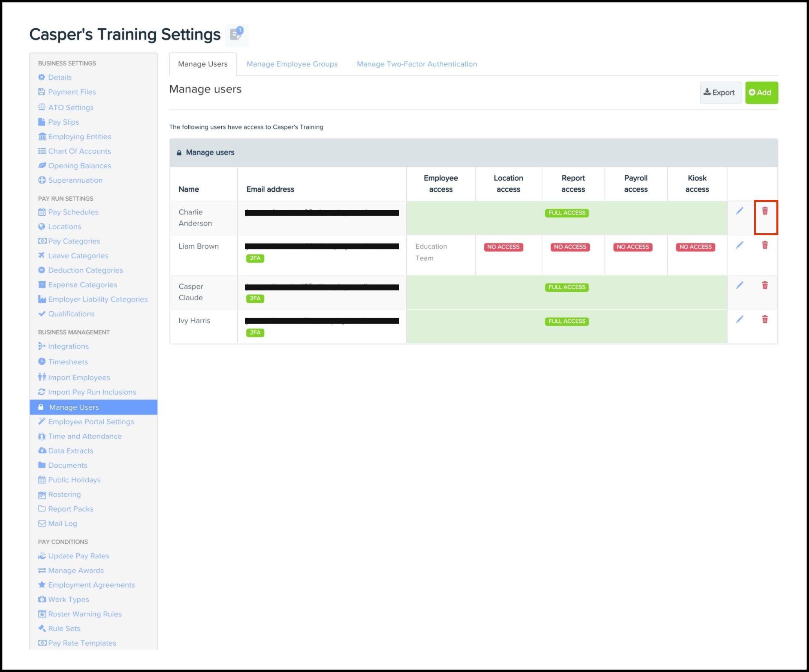This screenshot has width=809, height=672.
Task: Edit Charlie Anderson using pencil icon
Action: [740, 211]
